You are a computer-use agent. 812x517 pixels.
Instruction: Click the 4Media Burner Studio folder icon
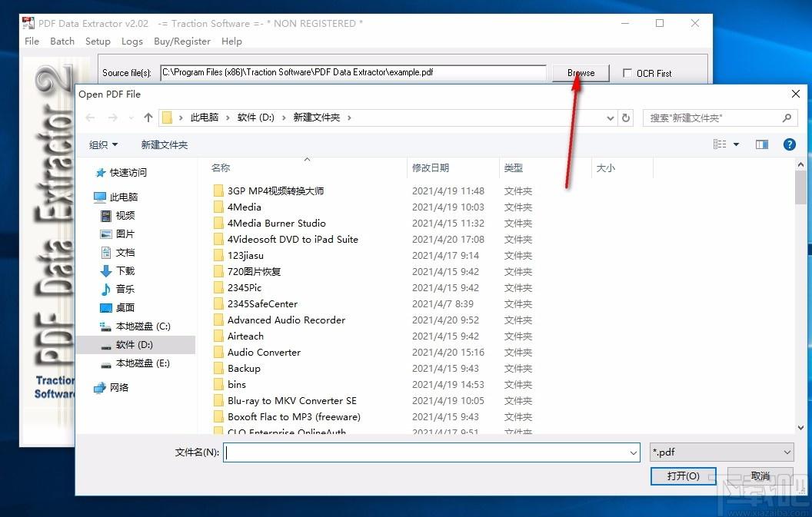[218, 223]
